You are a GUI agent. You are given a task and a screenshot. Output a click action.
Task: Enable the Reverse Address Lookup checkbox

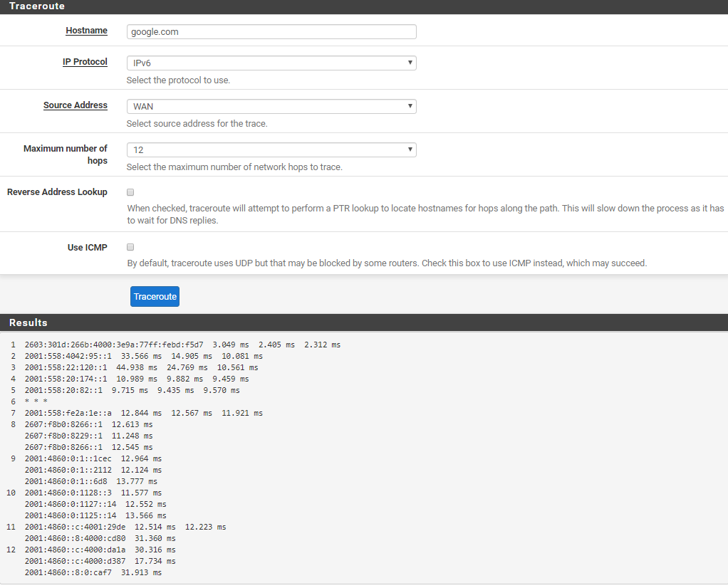click(130, 192)
